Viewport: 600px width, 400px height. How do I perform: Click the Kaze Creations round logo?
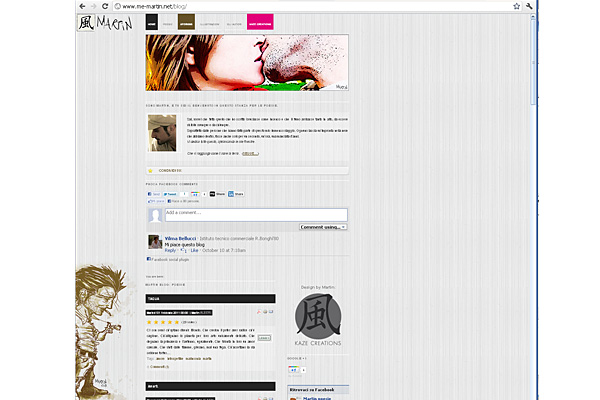[318, 316]
